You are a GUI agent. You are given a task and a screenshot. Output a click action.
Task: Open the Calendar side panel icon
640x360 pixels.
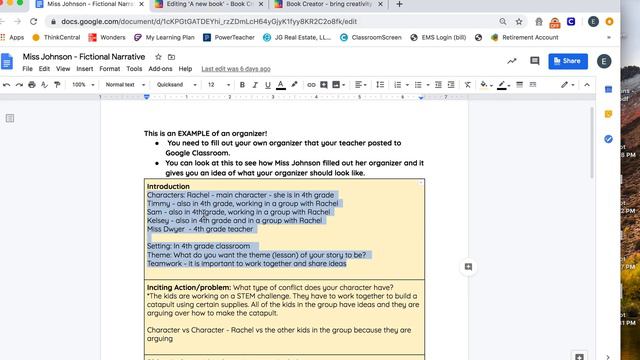608,89
